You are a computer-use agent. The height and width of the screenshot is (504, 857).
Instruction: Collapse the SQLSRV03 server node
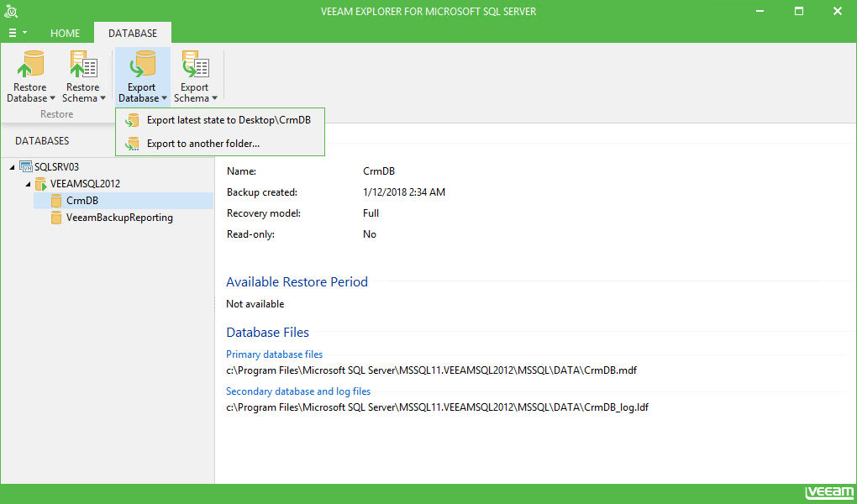pos(12,167)
